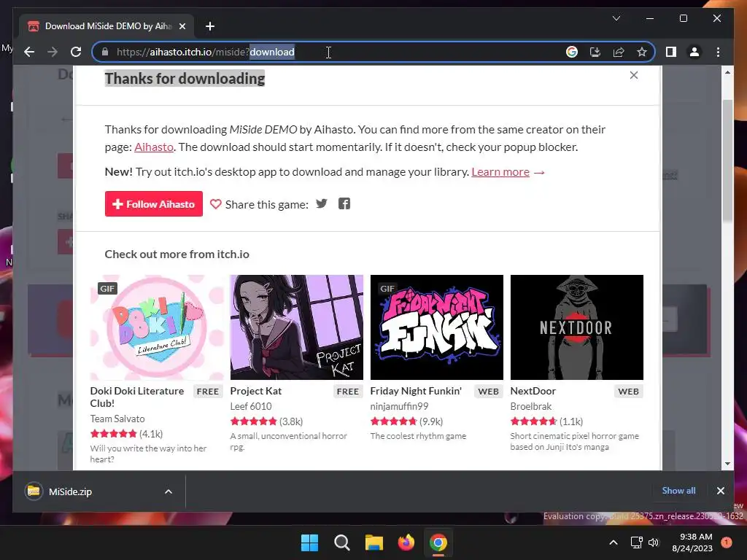The height and width of the screenshot is (560, 747).
Task: Open Chrome's three-dot menu
Action: tap(718, 52)
